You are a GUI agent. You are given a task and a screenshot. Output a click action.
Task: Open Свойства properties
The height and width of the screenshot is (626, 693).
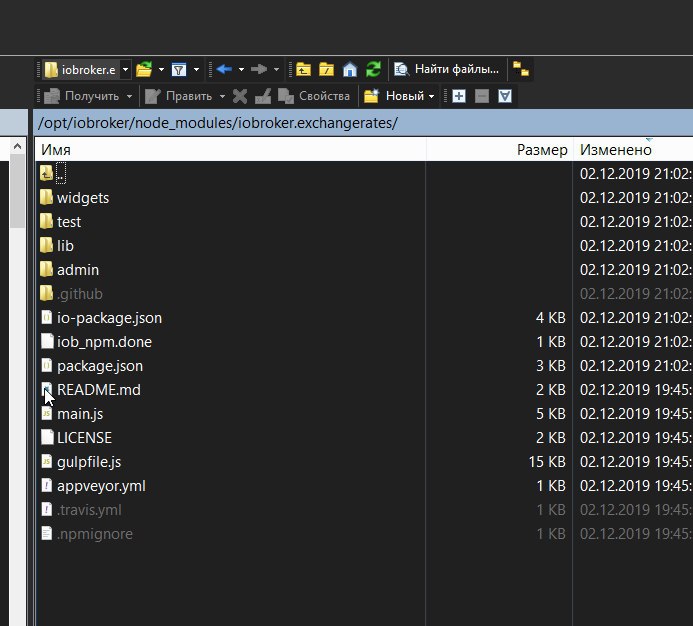[x=314, y=96]
